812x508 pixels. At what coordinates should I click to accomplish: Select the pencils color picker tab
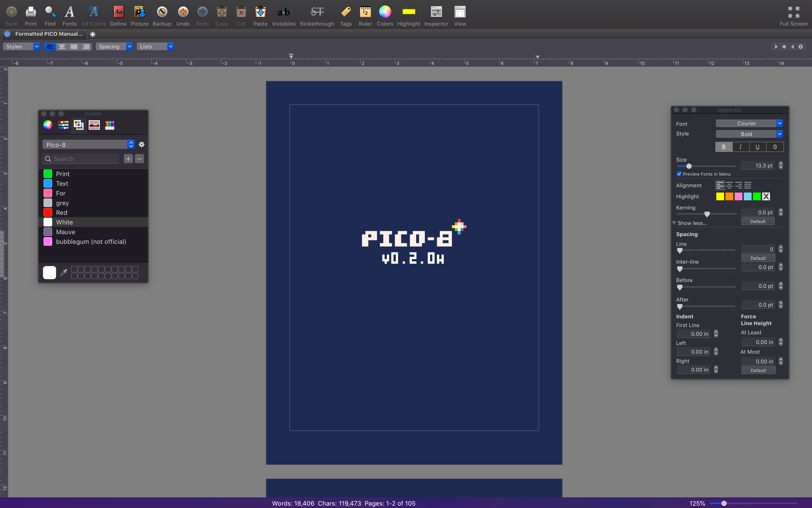110,125
